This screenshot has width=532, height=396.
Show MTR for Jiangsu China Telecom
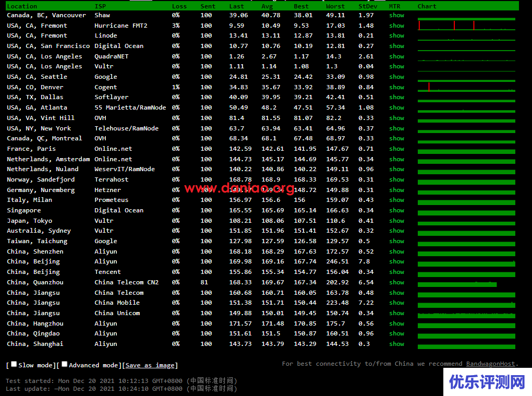pyautogui.click(x=396, y=293)
